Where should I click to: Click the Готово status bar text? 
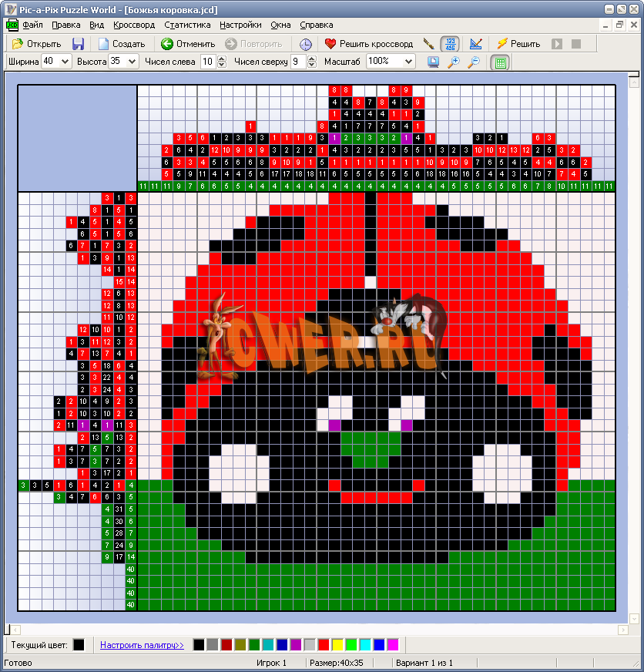coord(18,663)
